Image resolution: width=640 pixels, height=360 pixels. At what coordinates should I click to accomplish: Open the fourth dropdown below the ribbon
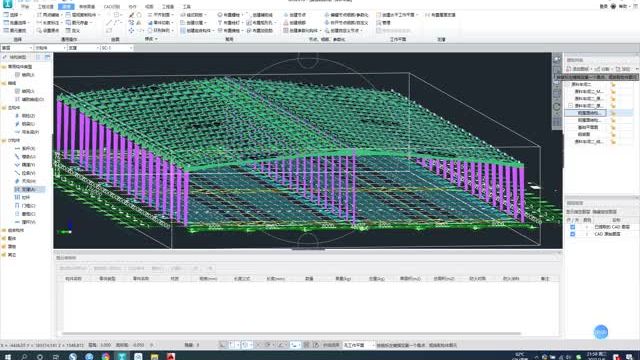[x=117, y=48]
